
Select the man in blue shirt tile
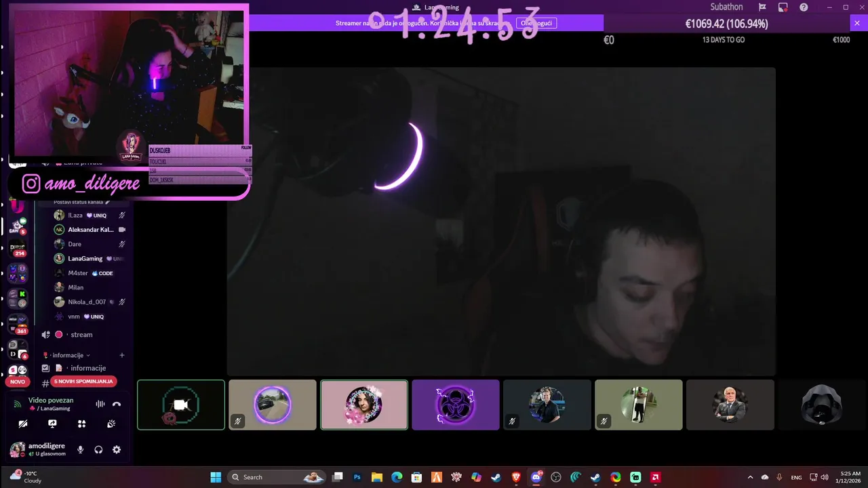pyautogui.click(x=547, y=405)
